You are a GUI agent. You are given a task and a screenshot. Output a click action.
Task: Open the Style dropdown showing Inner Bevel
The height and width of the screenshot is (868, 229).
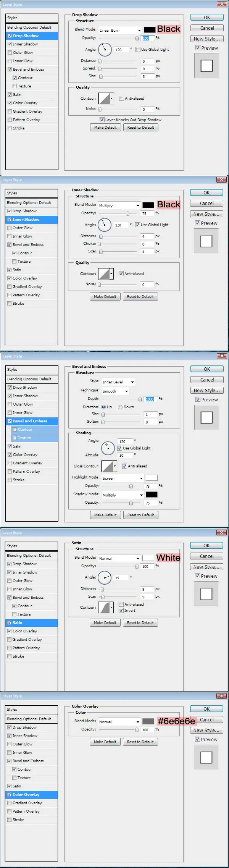click(x=118, y=382)
